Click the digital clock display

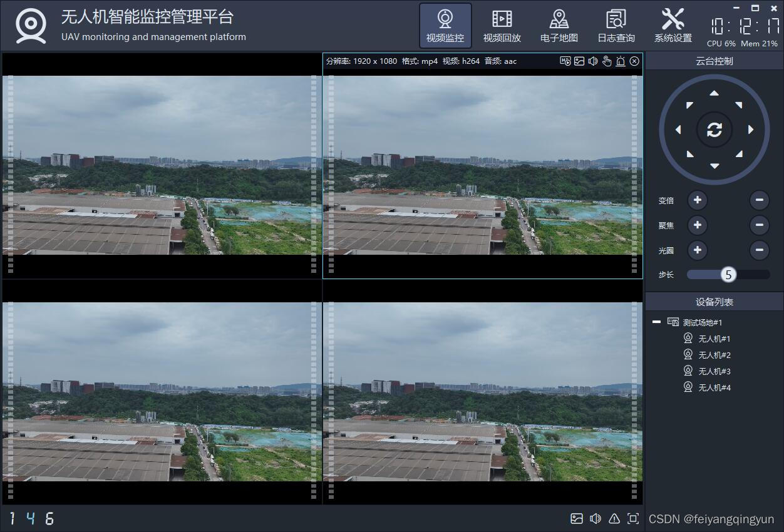click(745, 26)
